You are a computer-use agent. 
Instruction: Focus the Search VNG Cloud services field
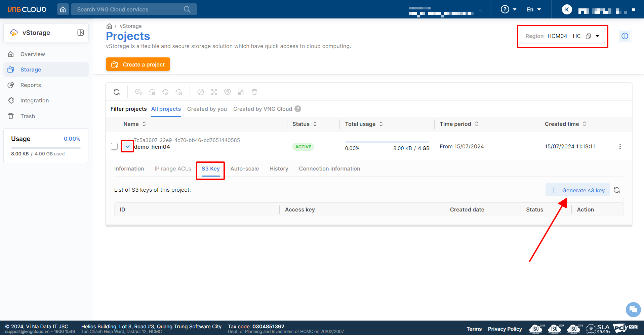(129, 9)
